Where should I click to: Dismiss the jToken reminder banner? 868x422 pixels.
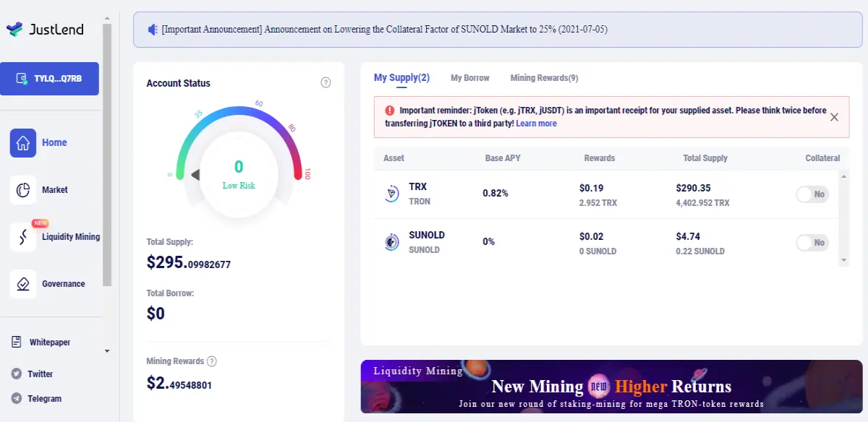click(834, 117)
